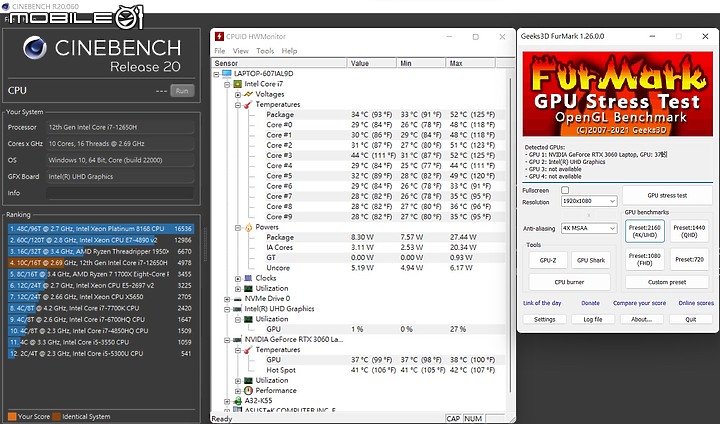720x424 pixels.
Task: Click the thermometer icon under NVIDIA GeForce Temperatures
Action: click(x=248, y=350)
